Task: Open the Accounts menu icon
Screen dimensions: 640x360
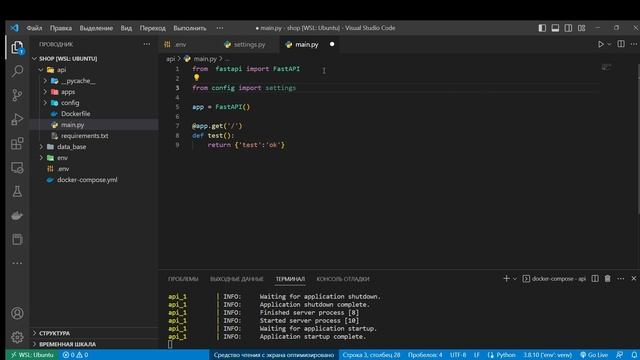Action: [x=17, y=313]
